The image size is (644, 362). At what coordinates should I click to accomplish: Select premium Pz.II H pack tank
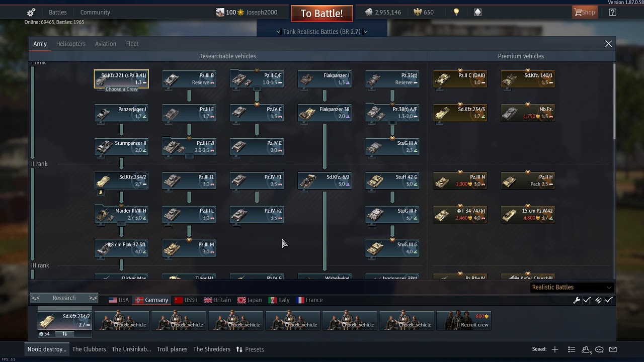tap(528, 180)
